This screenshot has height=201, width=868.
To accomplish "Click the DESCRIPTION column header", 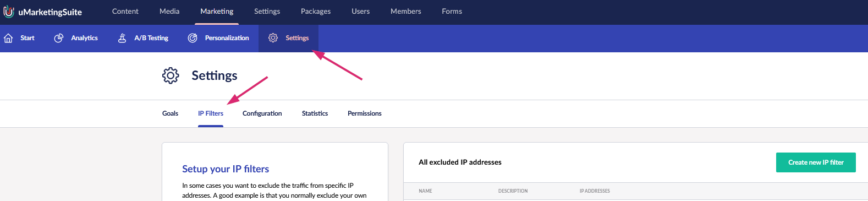I will point(513,191).
